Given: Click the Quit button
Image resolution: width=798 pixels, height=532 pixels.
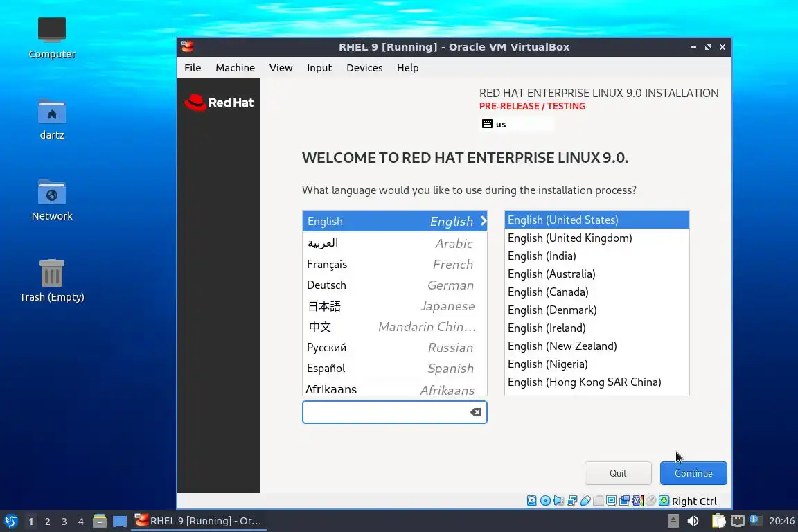Looking at the screenshot, I should [x=618, y=473].
